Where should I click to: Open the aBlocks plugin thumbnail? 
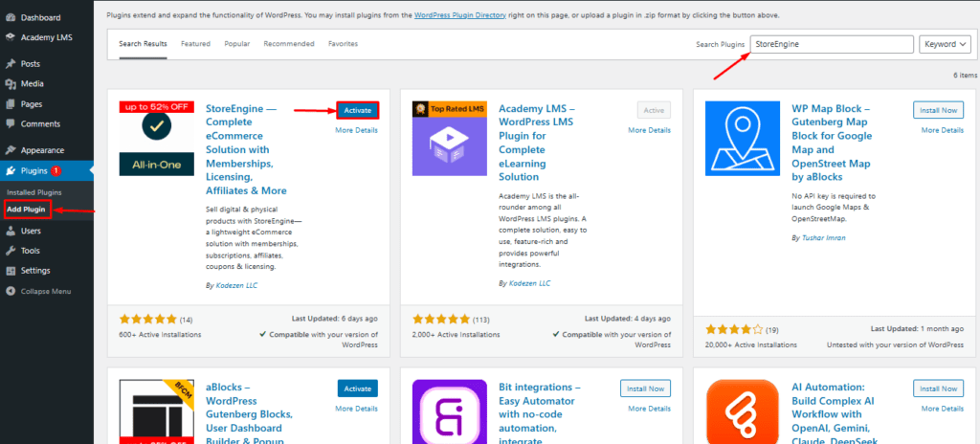coord(157,411)
